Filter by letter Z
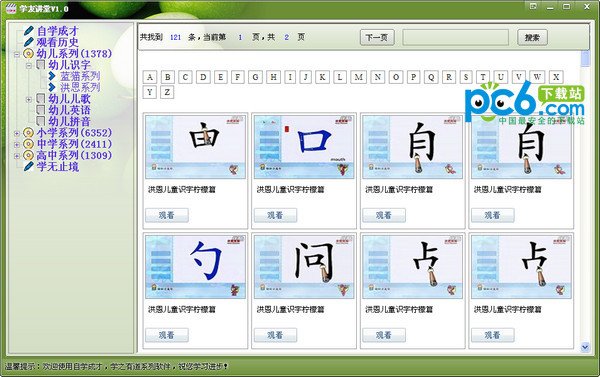 click(x=167, y=92)
